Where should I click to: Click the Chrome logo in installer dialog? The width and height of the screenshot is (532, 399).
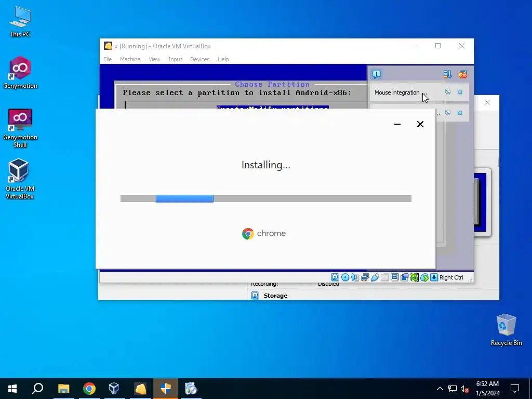(248, 233)
